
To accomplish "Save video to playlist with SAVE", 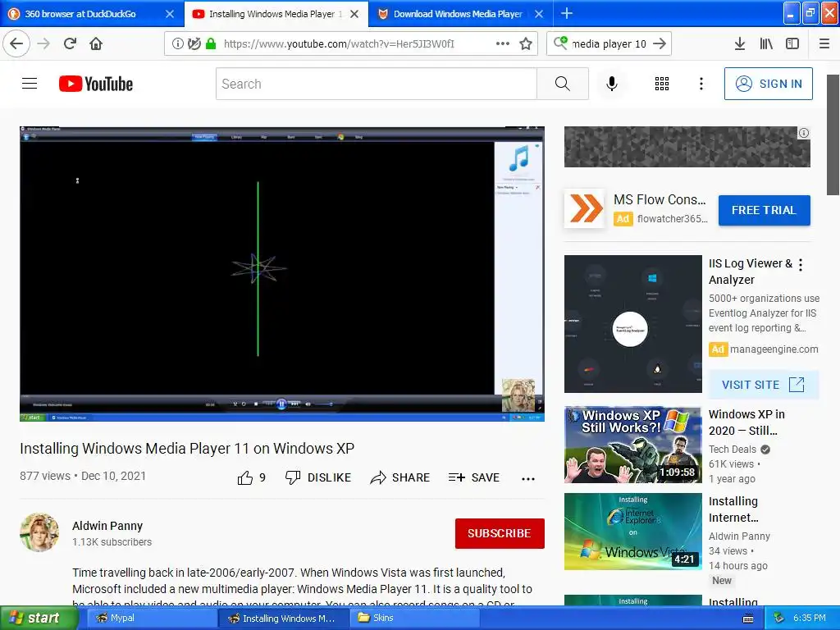I will pyautogui.click(x=474, y=477).
